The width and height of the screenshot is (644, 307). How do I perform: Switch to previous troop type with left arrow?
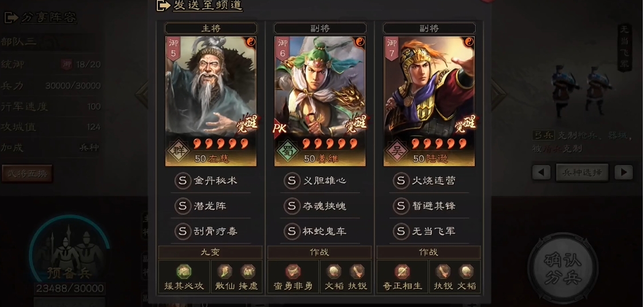(x=542, y=172)
